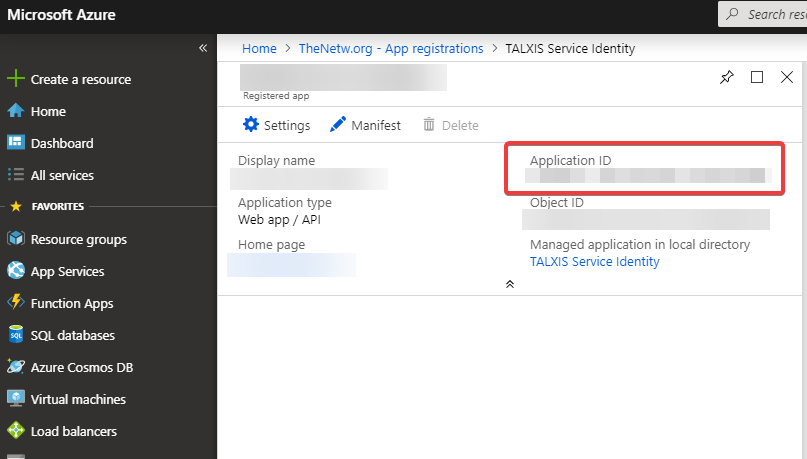Screen dimensions: 807x459
Task: Click the Favorites star icon
Action: (16, 206)
